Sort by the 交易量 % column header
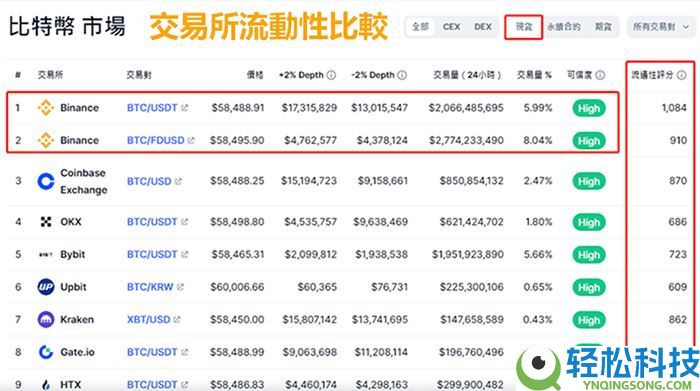This screenshot has width=700, height=391. point(534,75)
